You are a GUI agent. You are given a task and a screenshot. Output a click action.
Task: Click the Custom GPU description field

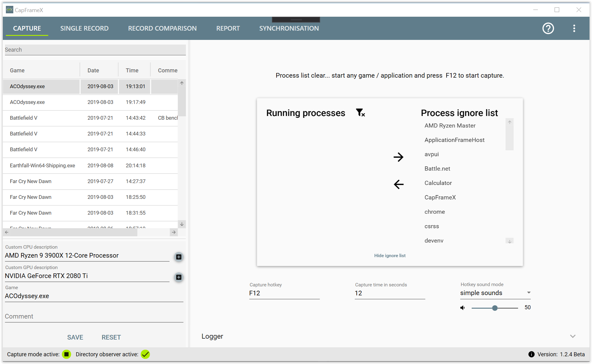87,276
